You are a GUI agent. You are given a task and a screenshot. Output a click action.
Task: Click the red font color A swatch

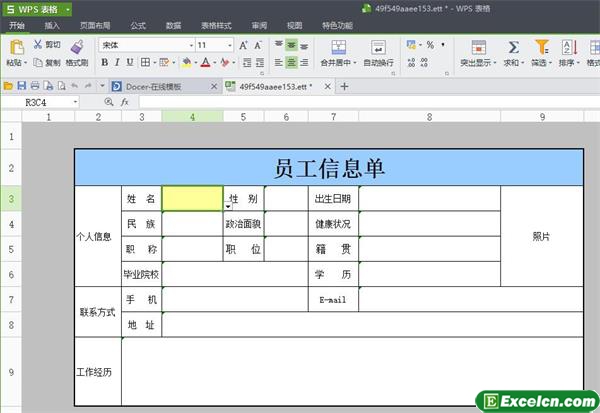(205, 62)
